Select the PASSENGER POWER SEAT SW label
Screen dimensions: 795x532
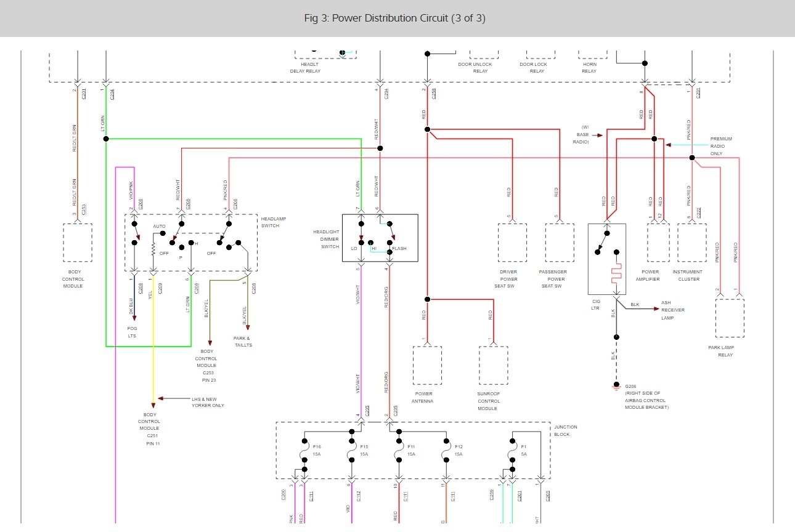[x=553, y=279]
